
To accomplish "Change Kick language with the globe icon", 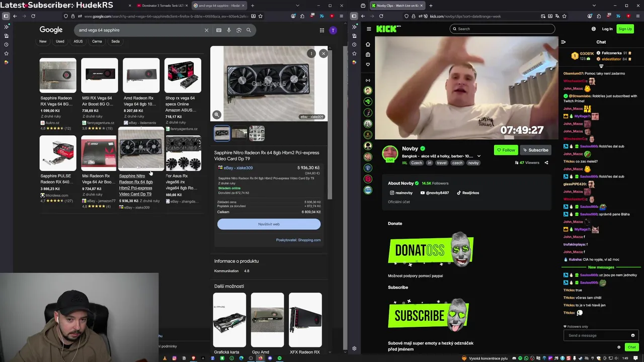I will (x=593, y=29).
